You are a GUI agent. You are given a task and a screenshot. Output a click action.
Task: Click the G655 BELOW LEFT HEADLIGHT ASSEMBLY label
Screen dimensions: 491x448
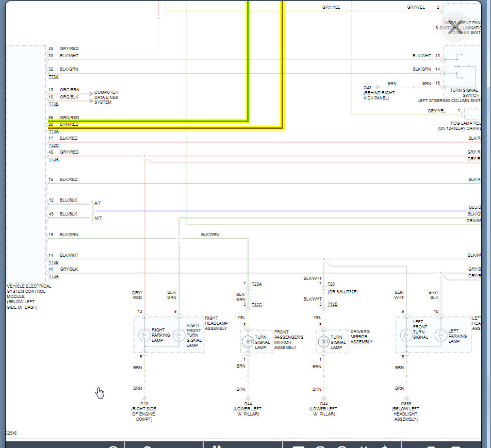(405, 411)
